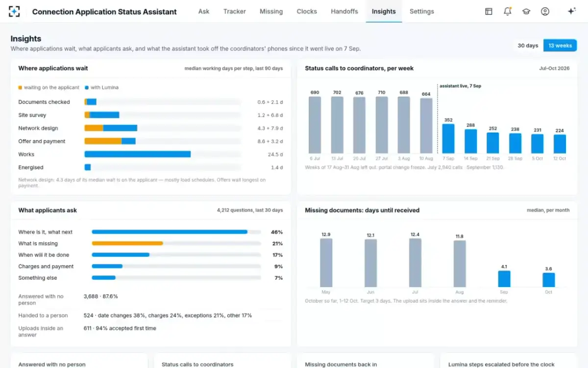Viewport: 588px width, 368px height.
Task: Open the graduation cap help icon
Action: [x=526, y=11]
